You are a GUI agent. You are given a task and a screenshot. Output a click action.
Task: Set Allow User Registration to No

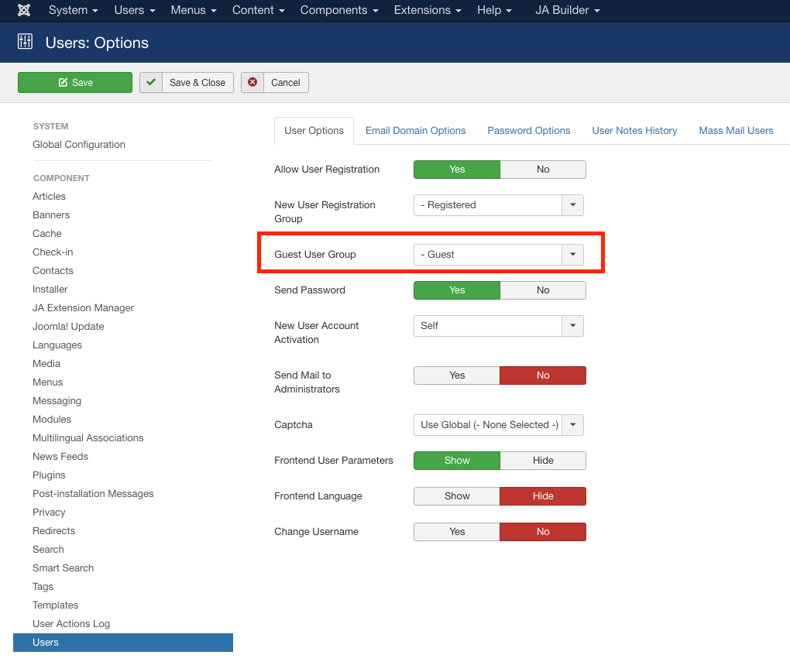point(542,170)
